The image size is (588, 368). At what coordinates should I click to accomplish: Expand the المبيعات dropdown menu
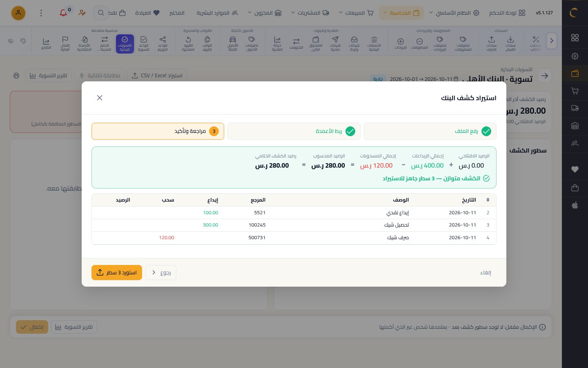[x=356, y=13]
